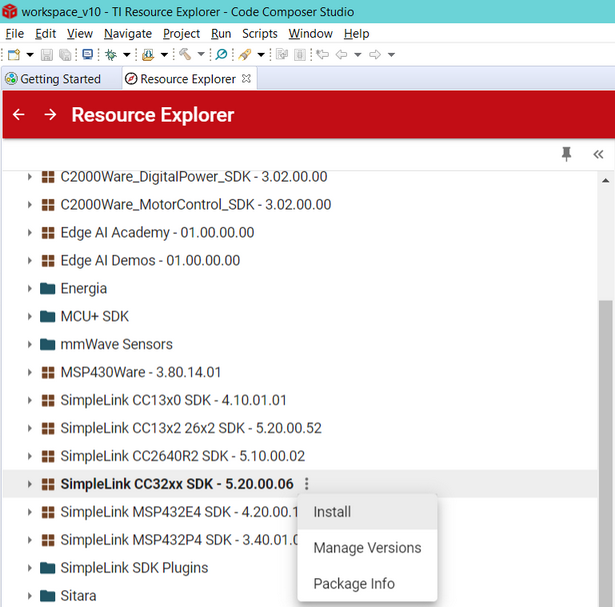Open the terminal monitor toolbar icon
Viewport: 615px width, 607px height.
pyautogui.click(x=87, y=54)
